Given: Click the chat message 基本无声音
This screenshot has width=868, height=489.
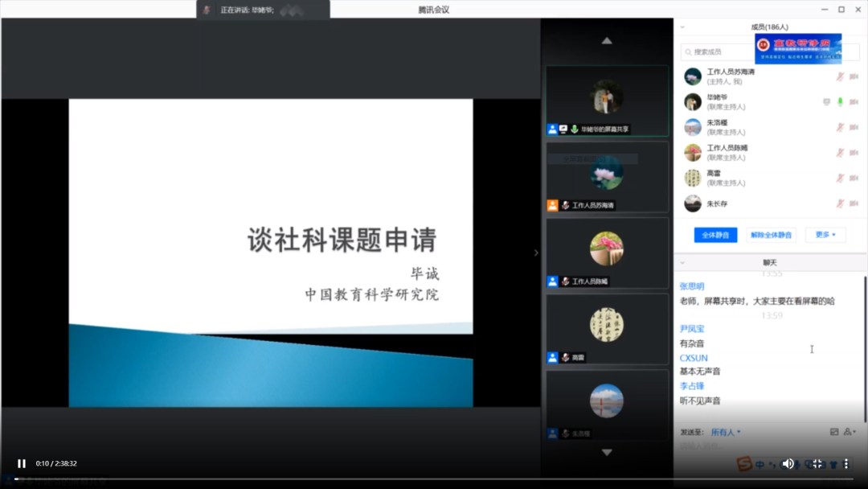Looking at the screenshot, I should 700,372.
